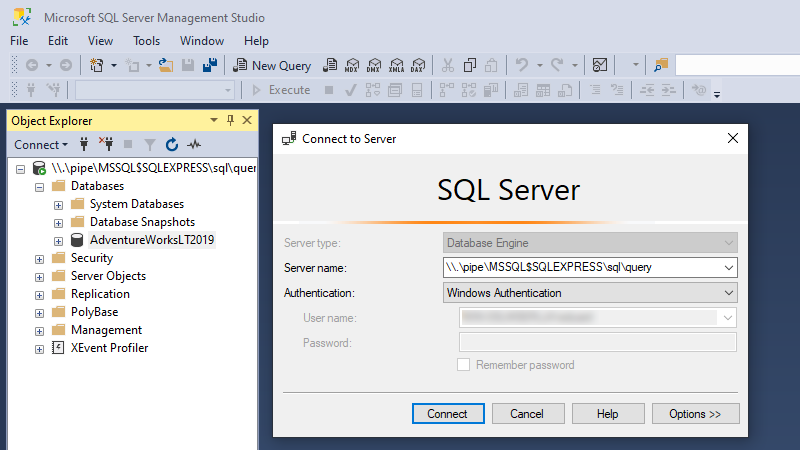
Task: Expand the AdventureWorksLT2019 database node
Action: coord(58,240)
